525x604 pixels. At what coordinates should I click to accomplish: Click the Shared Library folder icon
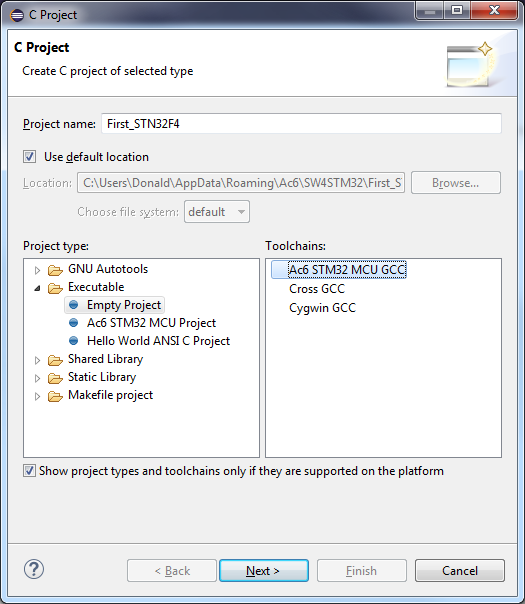[x=55, y=360]
